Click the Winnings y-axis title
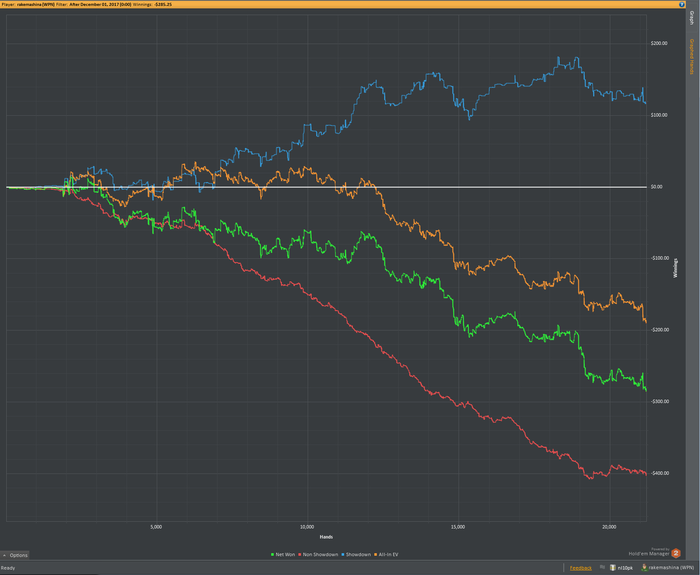The width and height of the screenshot is (700, 575). tap(675, 268)
